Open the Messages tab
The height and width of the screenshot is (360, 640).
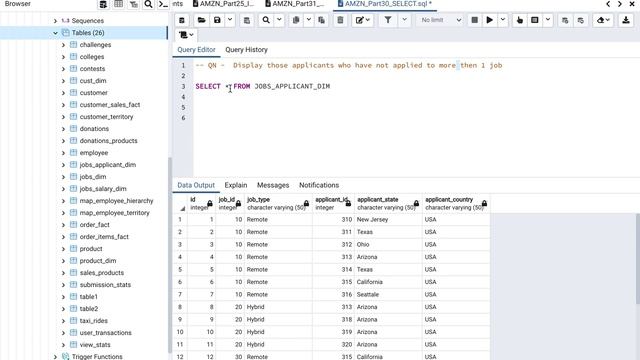pos(273,185)
